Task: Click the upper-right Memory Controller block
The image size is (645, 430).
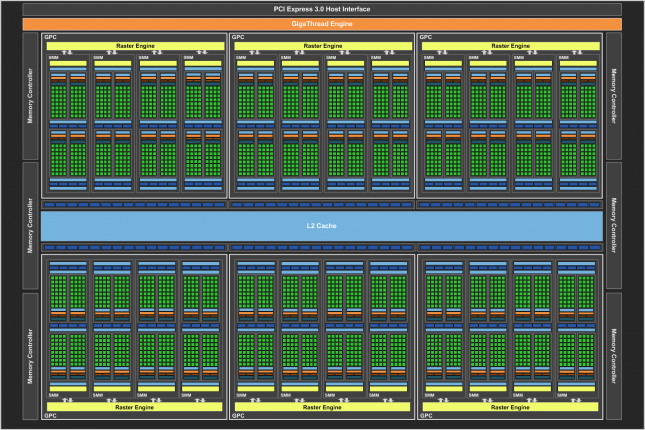Action: click(614, 96)
